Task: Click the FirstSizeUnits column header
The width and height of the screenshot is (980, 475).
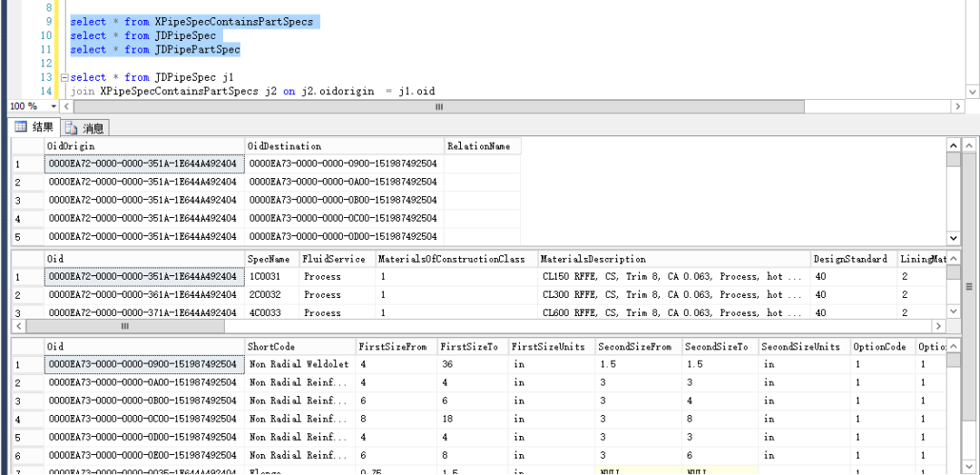Action: (552, 346)
